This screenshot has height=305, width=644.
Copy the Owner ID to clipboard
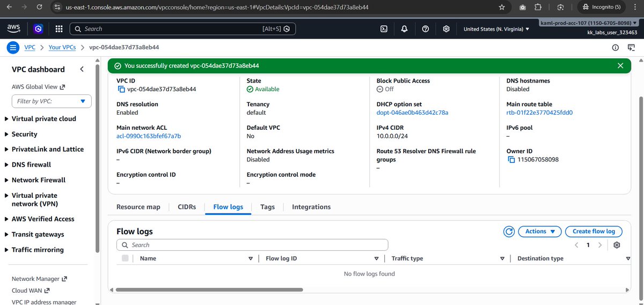[x=511, y=160]
